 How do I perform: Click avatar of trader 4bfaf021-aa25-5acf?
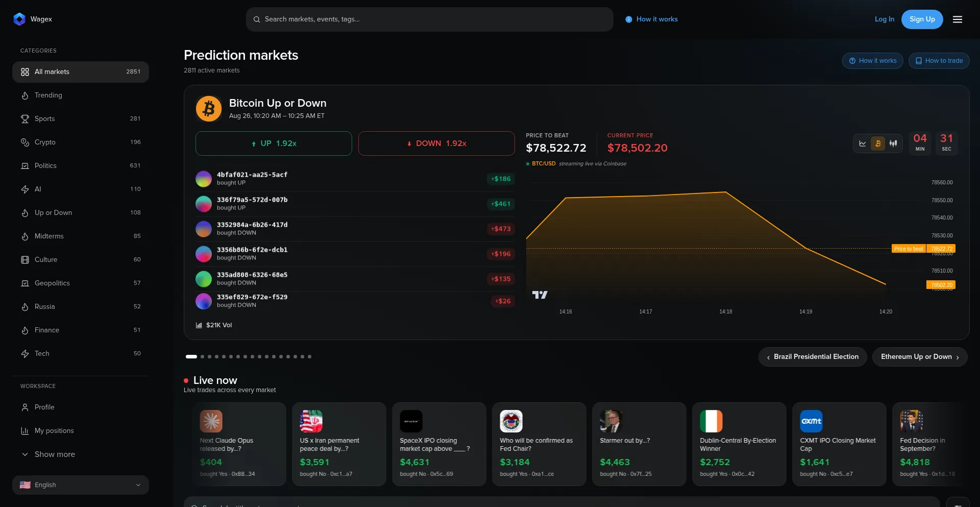click(x=204, y=179)
